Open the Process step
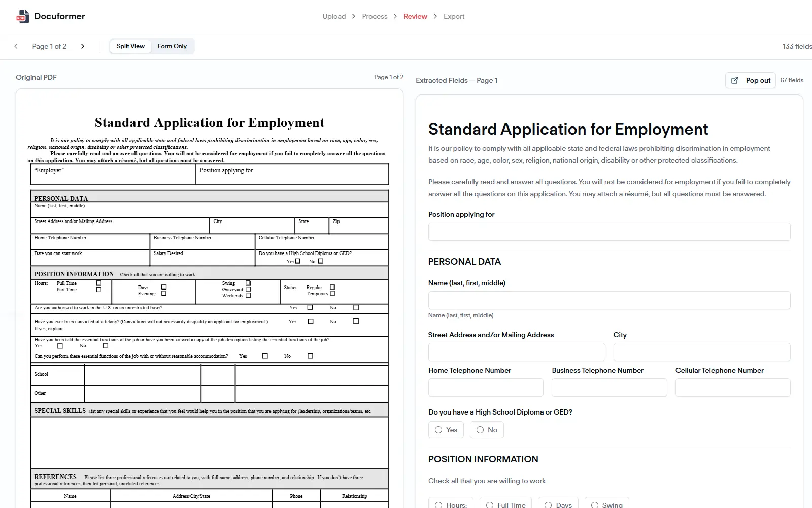The width and height of the screenshot is (812, 508). (x=375, y=16)
